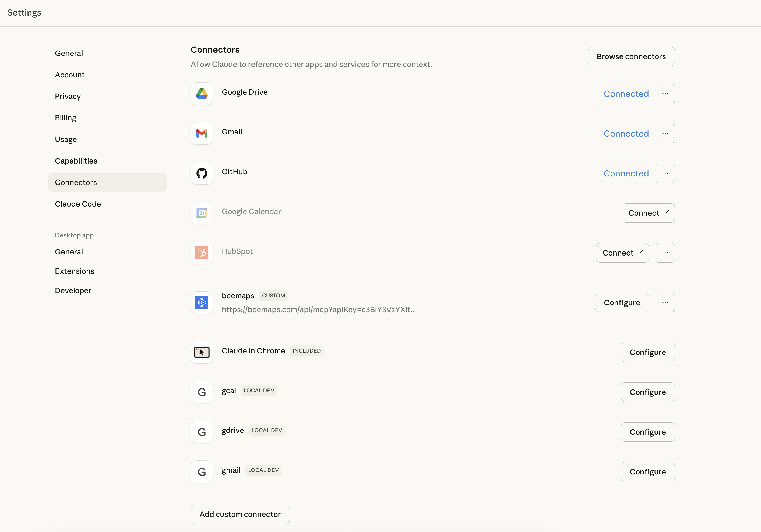The width and height of the screenshot is (761, 532).
Task: Open the beemaps three-dot options menu
Action: 665,302
